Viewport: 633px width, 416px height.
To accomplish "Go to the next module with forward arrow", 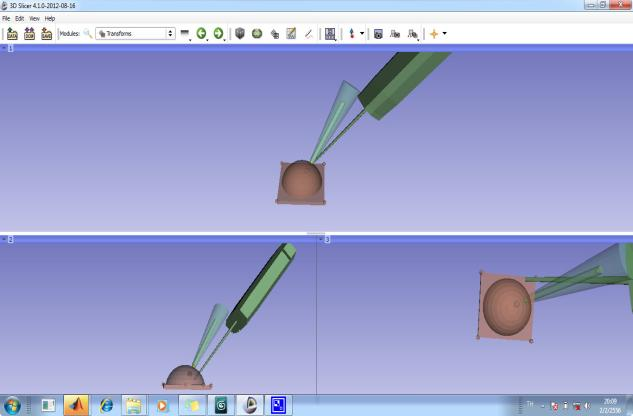I will (218, 33).
